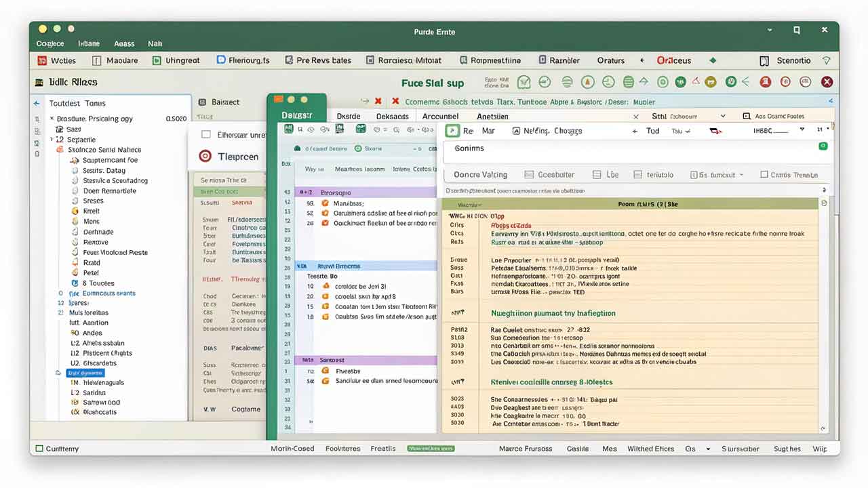Click the Raznbler toolbar icon

542,60
